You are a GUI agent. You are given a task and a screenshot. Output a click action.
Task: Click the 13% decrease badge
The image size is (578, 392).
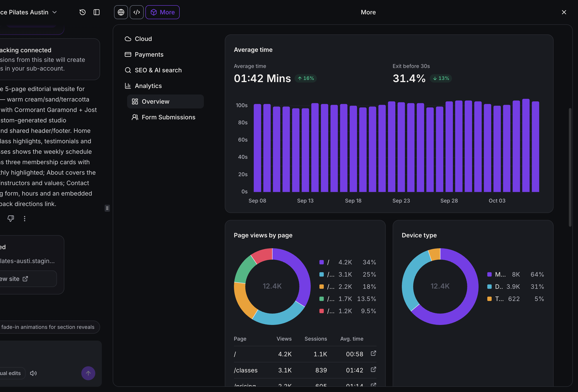coord(441,78)
